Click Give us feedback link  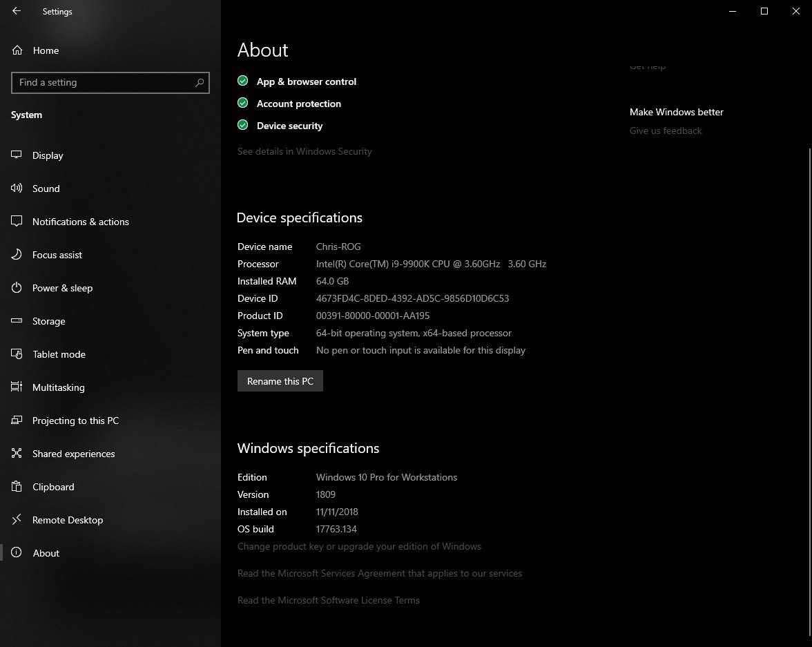(x=666, y=131)
